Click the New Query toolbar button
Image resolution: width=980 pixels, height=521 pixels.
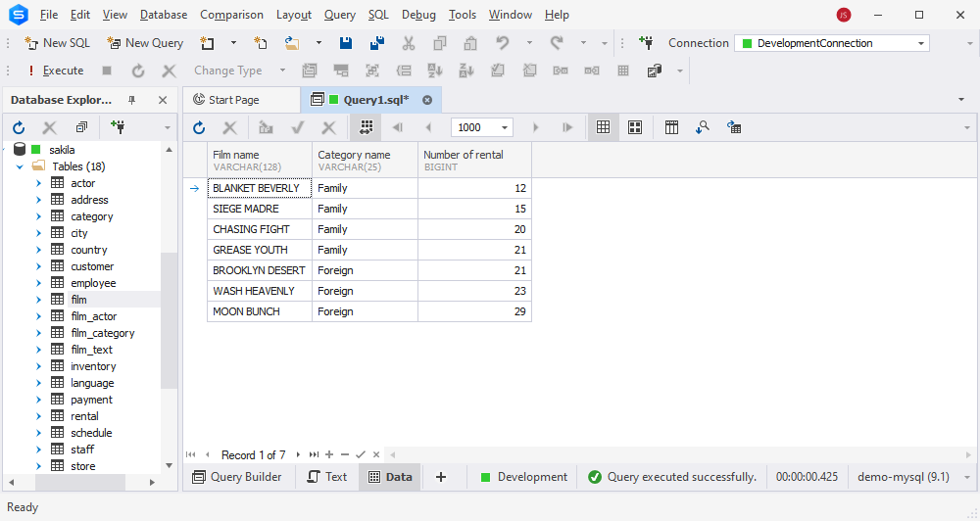pyautogui.click(x=145, y=43)
